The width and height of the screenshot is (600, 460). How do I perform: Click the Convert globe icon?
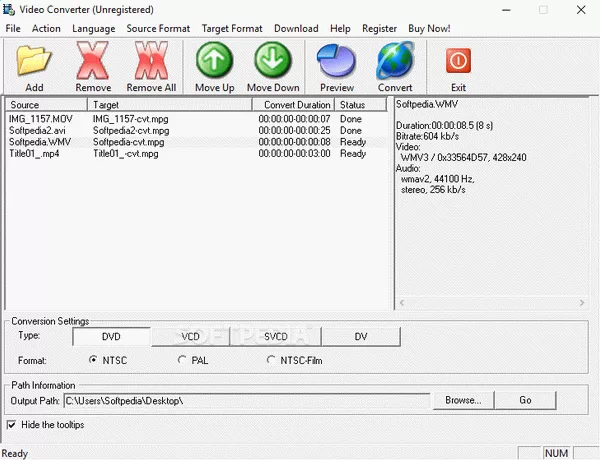point(395,60)
